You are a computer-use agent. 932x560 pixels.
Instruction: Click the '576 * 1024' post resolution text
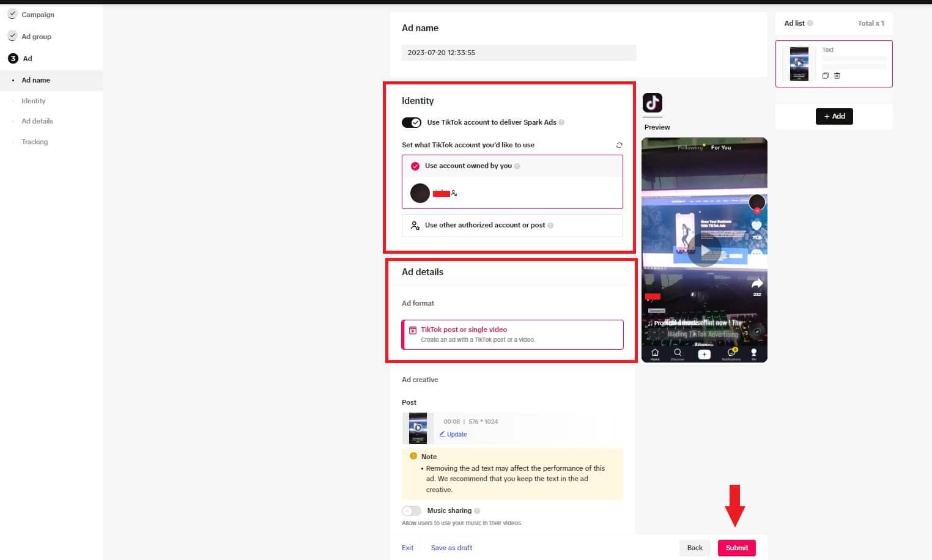(x=483, y=421)
